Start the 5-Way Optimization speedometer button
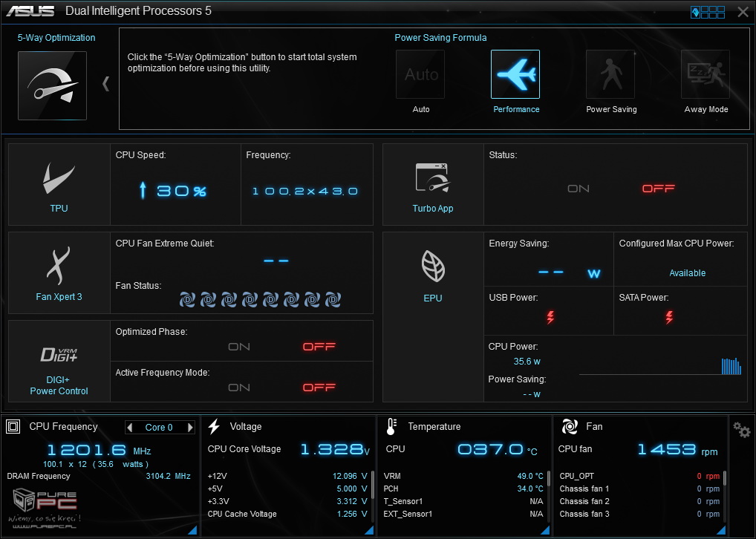 pos(52,85)
